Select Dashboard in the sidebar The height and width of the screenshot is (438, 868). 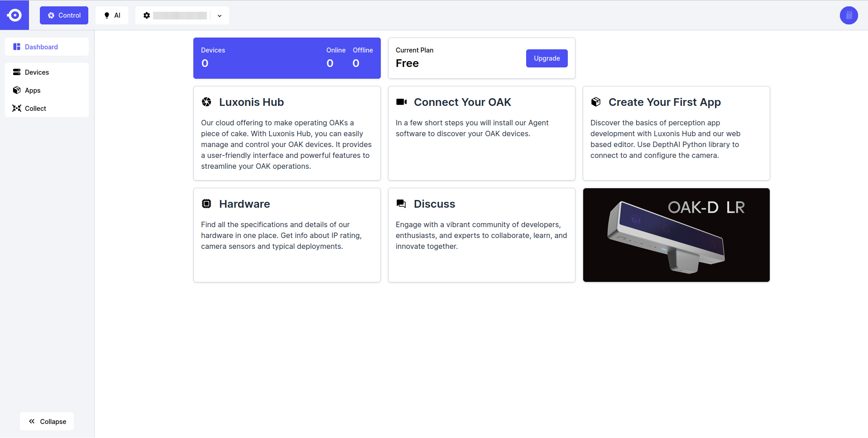click(47, 47)
